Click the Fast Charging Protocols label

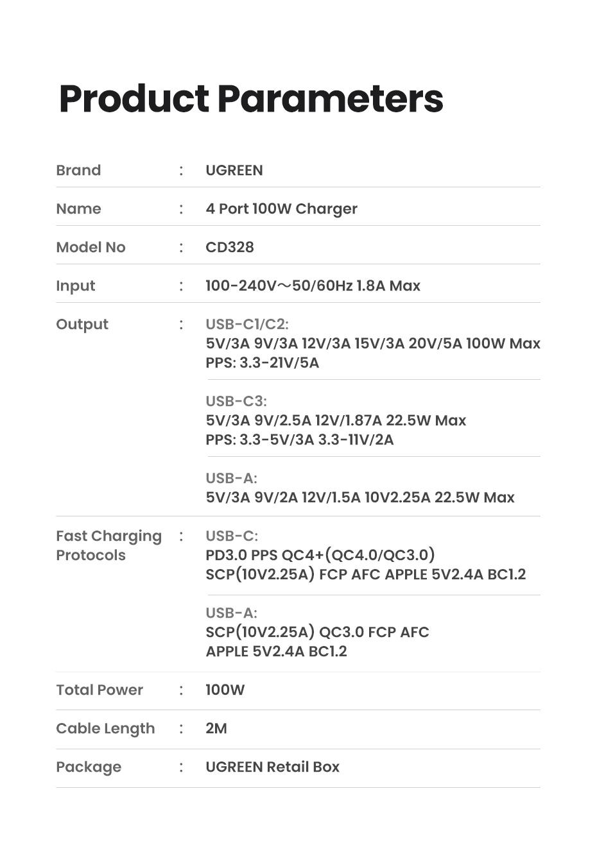[108, 545]
